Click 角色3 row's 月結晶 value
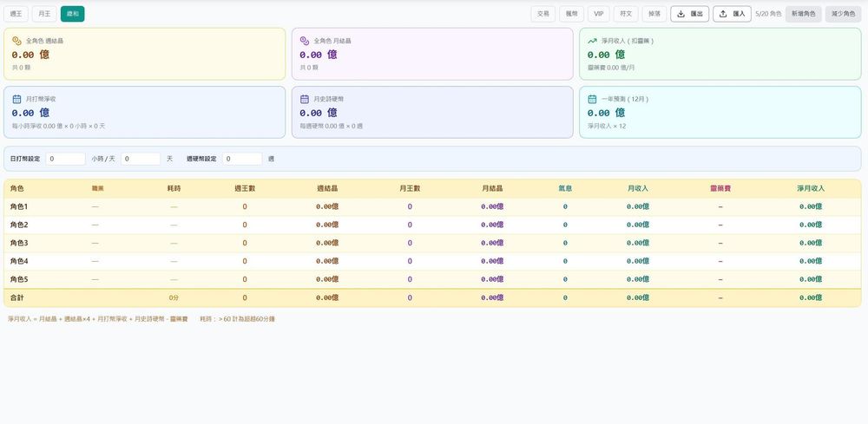868x424 pixels. tap(492, 243)
